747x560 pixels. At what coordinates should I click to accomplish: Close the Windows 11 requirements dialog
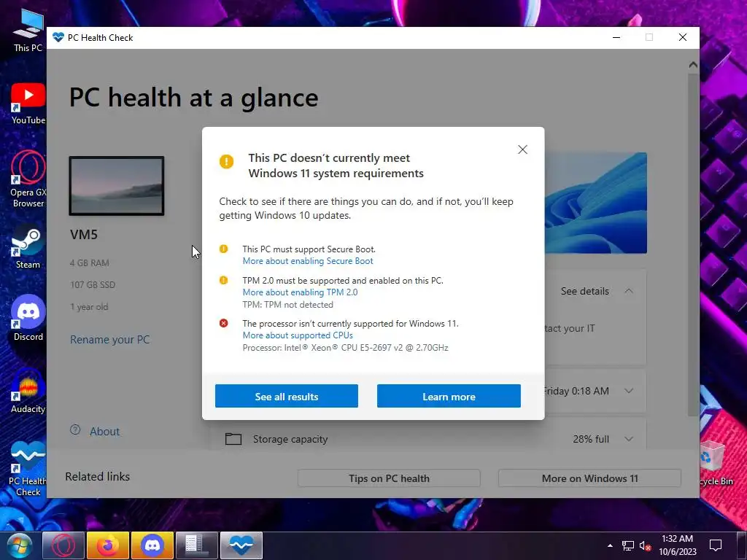tap(522, 149)
